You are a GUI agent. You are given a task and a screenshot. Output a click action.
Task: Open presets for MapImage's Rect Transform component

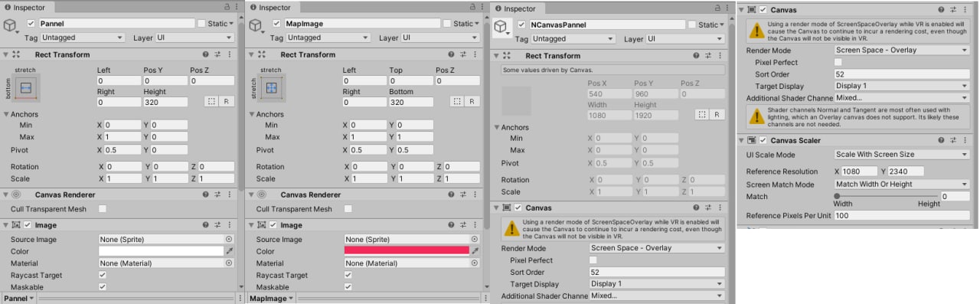[462, 54]
